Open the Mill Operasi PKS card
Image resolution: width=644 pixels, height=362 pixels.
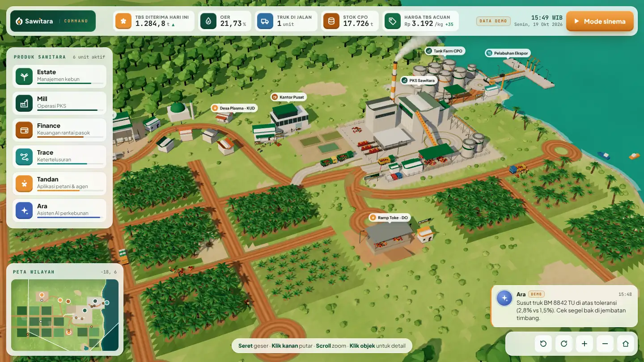coord(59,103)
